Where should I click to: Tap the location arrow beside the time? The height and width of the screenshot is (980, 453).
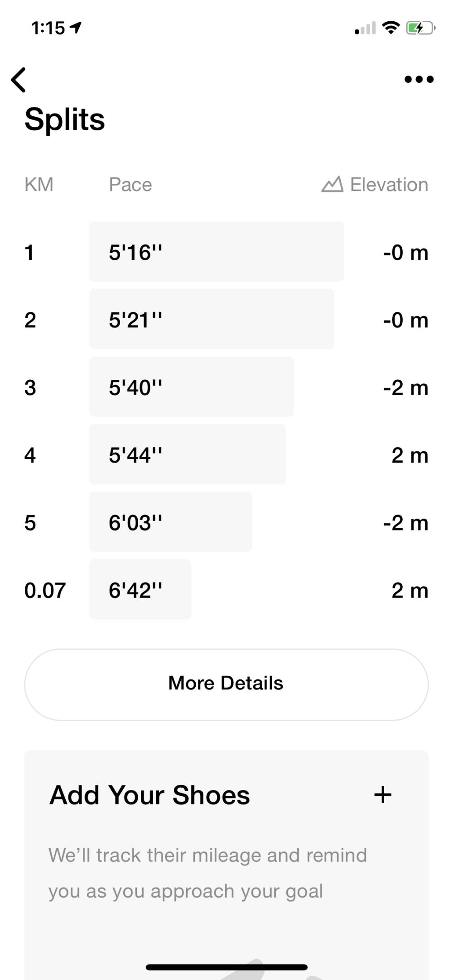click(76, 28)
